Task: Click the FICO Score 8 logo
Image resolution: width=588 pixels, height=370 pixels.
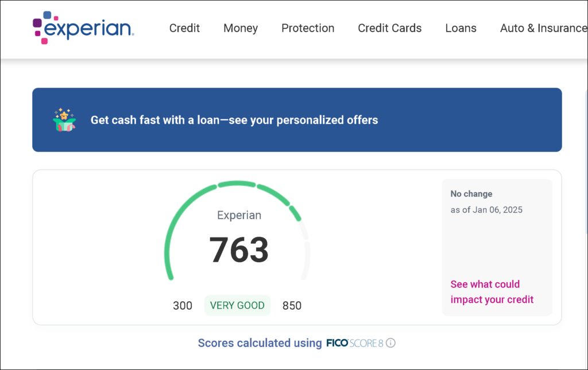Action: (355, 343)
